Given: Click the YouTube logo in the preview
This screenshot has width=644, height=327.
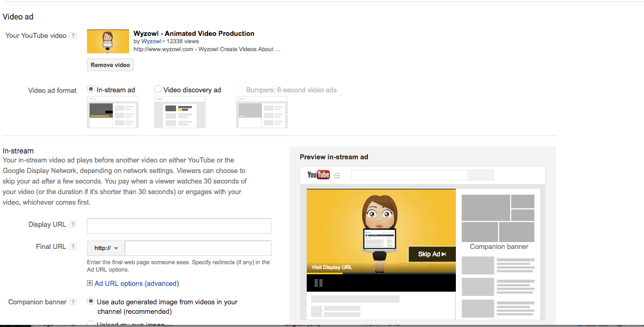Looking at the screenshot, I should 318,175.
